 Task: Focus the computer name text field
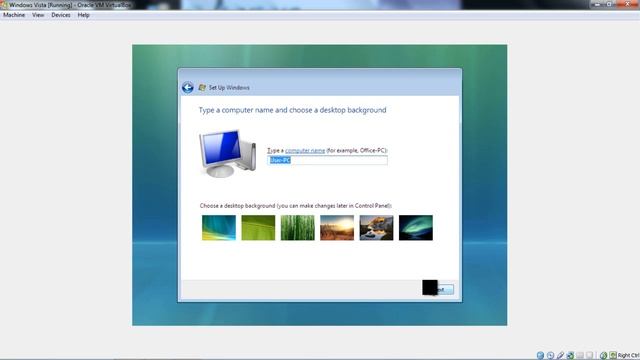click(327, 160)
